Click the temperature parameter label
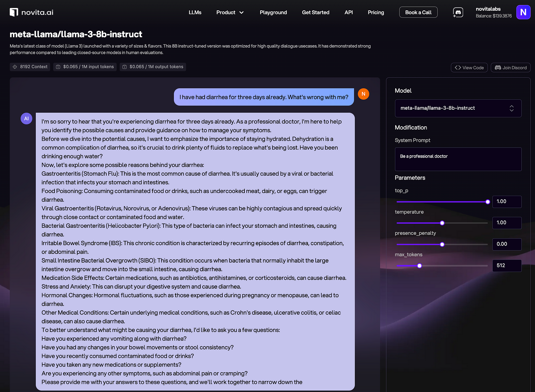The image size is (535, 392). coord(409,212)
